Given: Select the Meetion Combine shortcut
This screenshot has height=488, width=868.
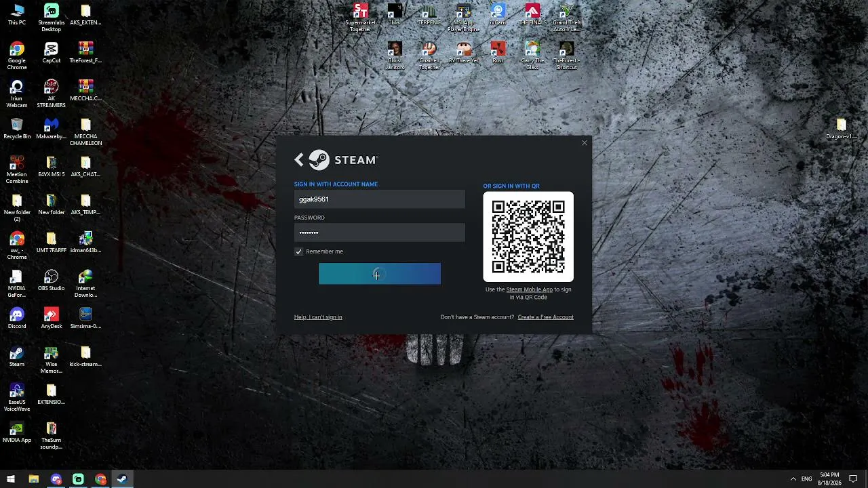Looking at the screenshot, I should click(x=17, y=170).
